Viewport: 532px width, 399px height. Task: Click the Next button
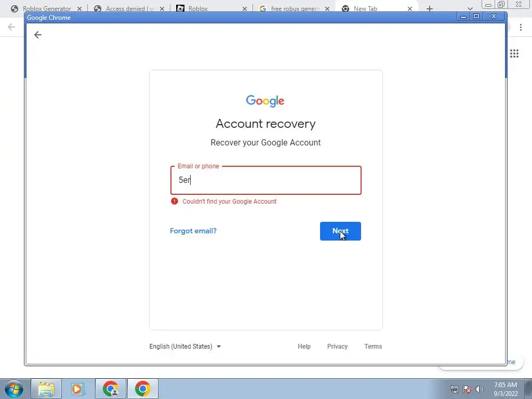[x=340, y=231]
